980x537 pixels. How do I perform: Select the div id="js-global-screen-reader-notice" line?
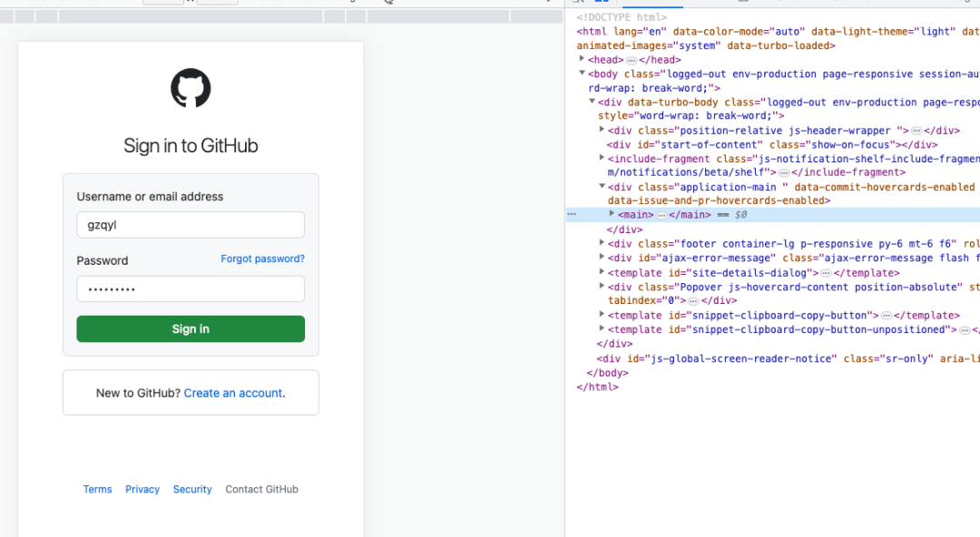point(788,359)
